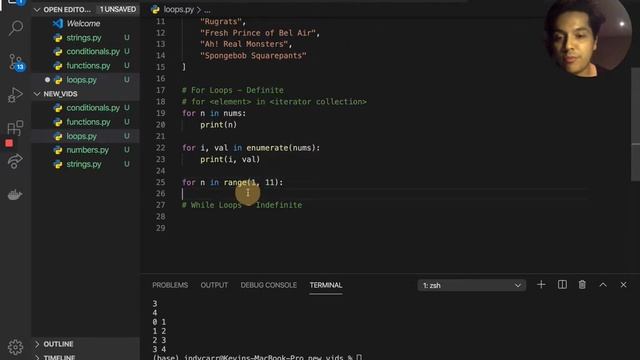The height and width of the screenshot is (360, 640).
Task: Click line number 25 in gutter
Action: [160, 182]
